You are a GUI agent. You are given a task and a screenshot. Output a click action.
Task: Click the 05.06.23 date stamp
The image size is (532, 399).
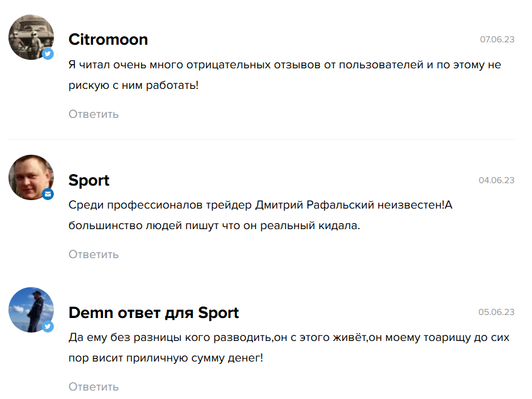[496, 313]
